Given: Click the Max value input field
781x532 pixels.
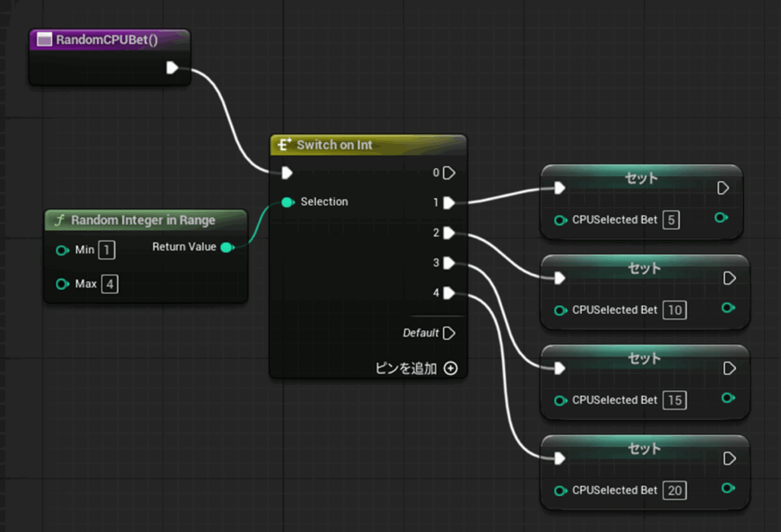Looking at the screenshot, I should coord(110,284).
